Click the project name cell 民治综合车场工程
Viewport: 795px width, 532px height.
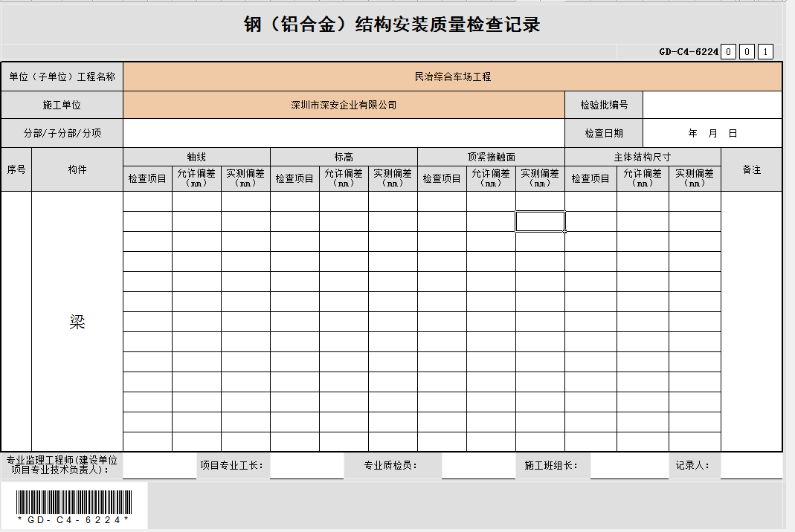coord(452,77)
